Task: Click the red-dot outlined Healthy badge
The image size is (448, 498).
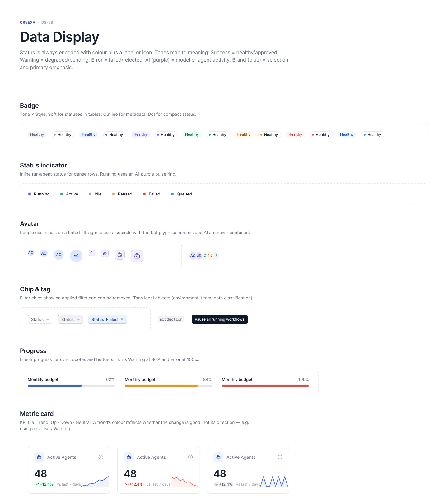Action: tap(321, 135)
